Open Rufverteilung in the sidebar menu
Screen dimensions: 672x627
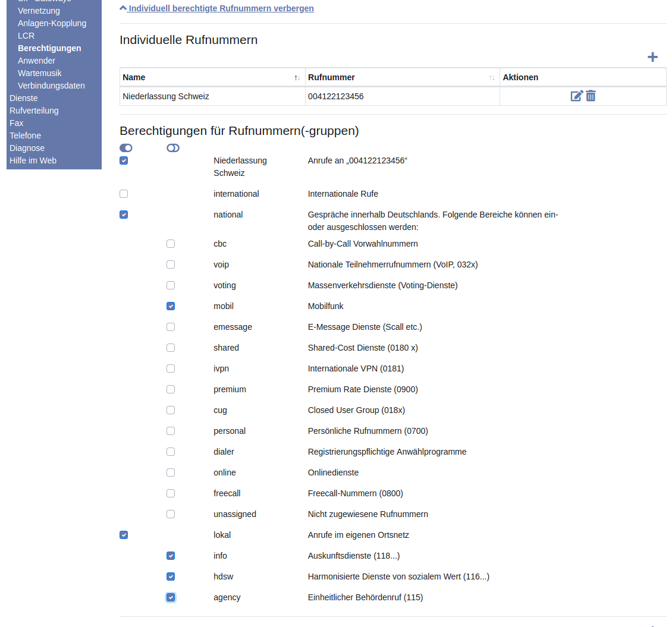coord(34,111)
